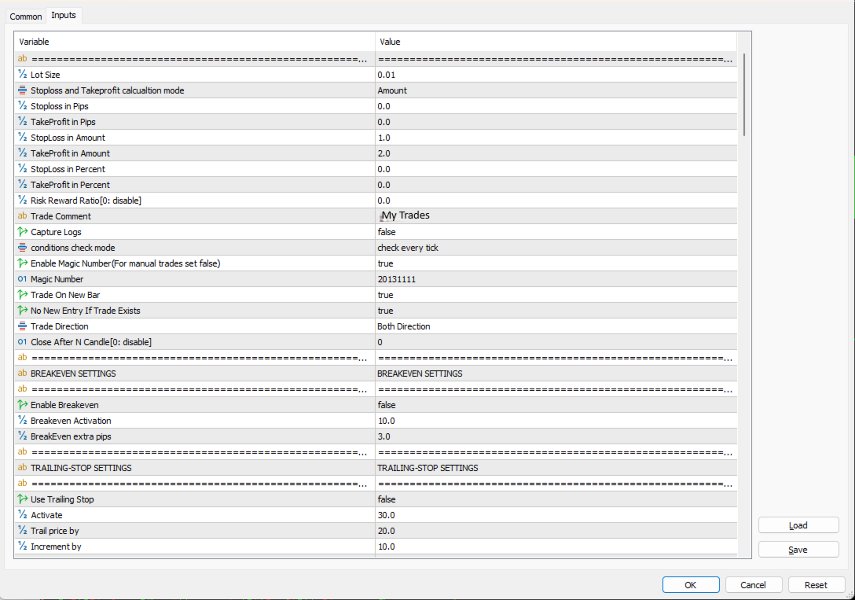Click the Reset button
This screenshot has width=855, height=600.
[816, 584]
